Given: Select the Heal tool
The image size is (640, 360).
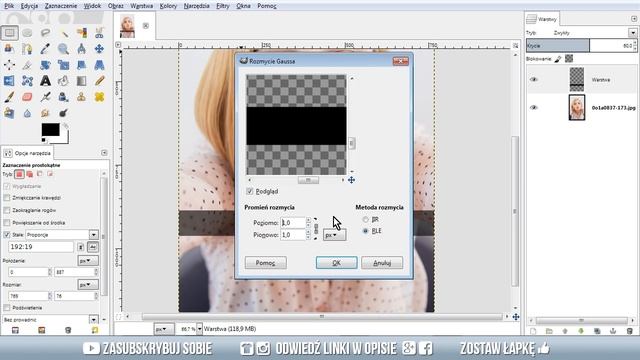Looking at the screenshot, I should click(x=99, y=97).
